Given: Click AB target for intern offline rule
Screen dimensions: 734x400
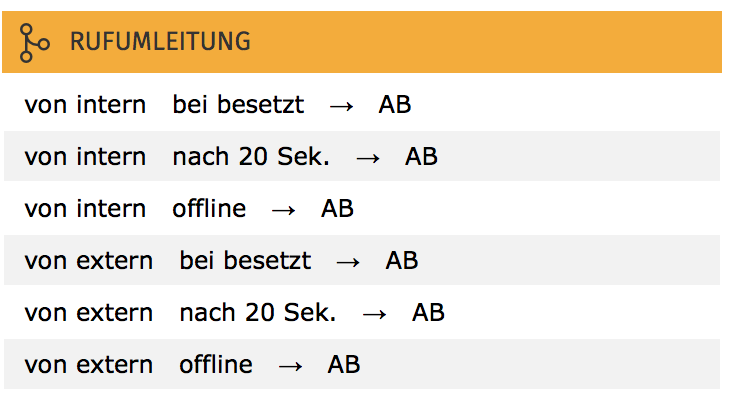Looking at the screenshot, I should coord(337,209).
